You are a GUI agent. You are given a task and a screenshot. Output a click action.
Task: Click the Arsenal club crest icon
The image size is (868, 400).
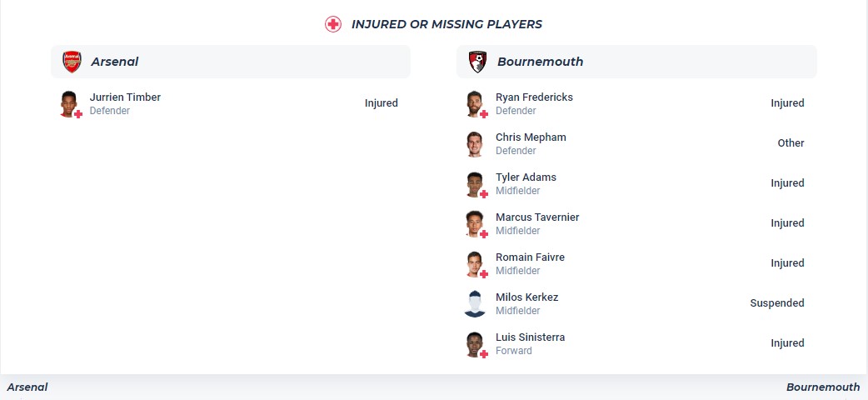72,62
